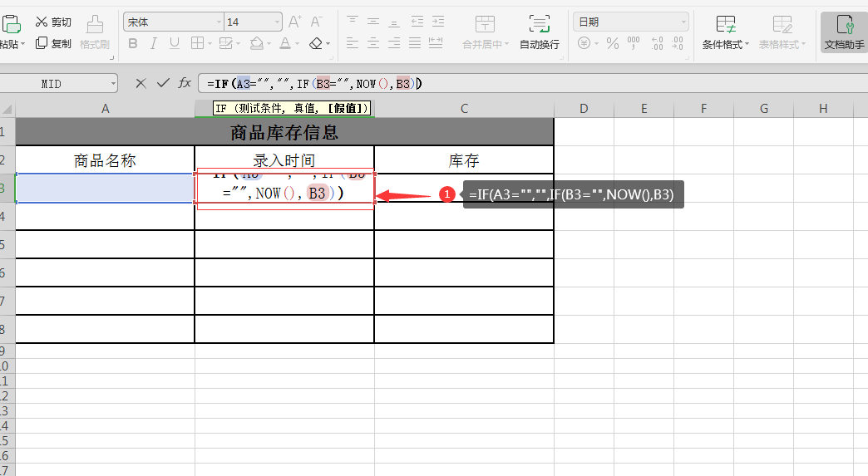This screenshot has height=476, width=868.
Task: Apply percent style format
Action: [612, 43]
